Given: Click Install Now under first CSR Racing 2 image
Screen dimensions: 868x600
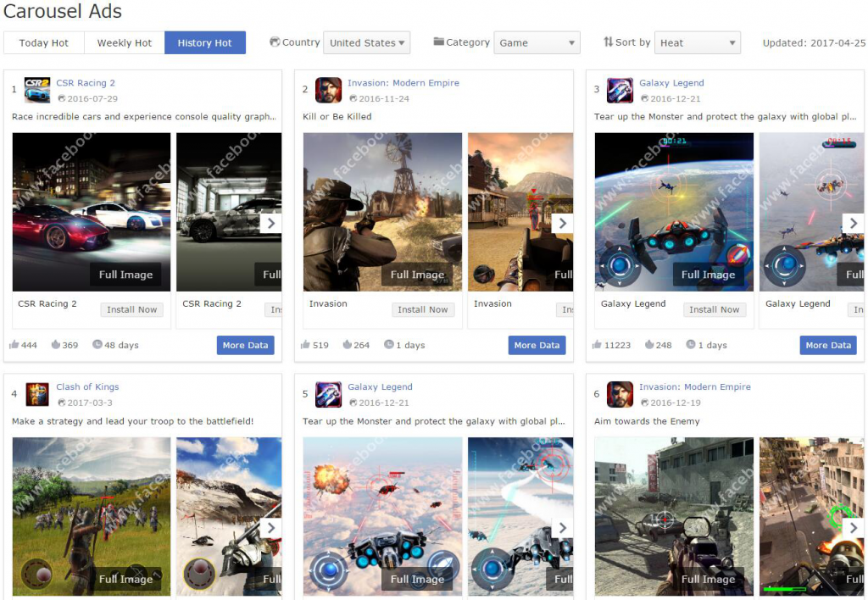Looking at the screenshot, I should click(x=131, y=309).
